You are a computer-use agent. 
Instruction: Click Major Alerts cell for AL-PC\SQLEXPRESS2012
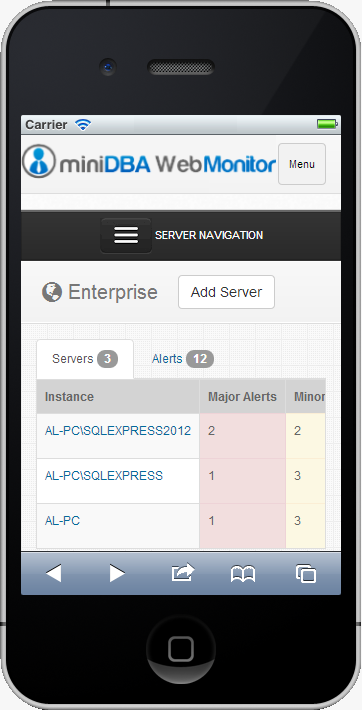click(242, 436)
